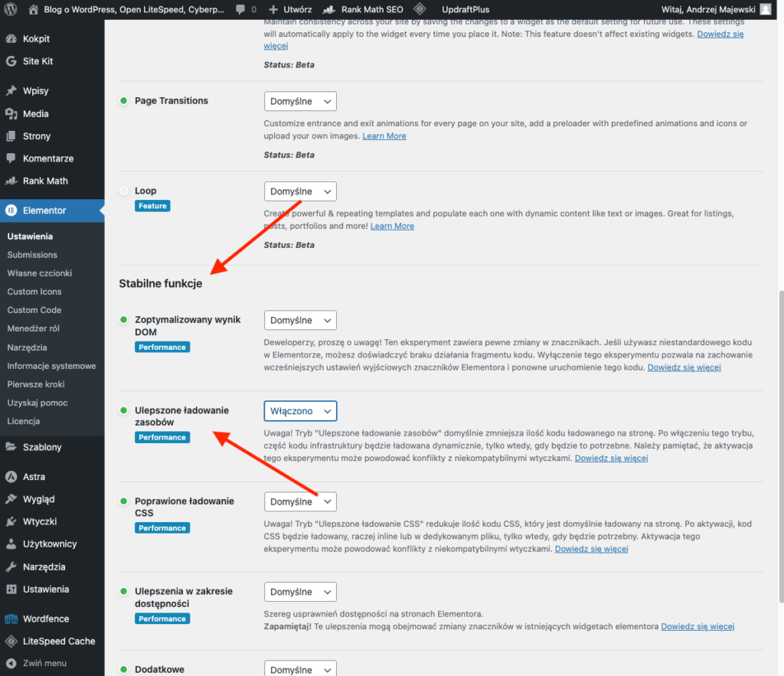Viewport: 784px width, 676px height.
Task: Open the comments bubble icon in admin bar
Action: 240,9
